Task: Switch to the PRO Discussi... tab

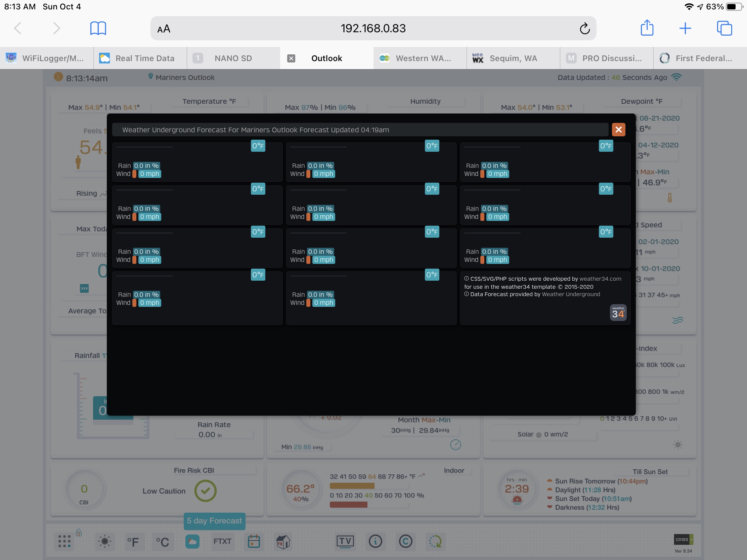Action: tap(606, 58)
